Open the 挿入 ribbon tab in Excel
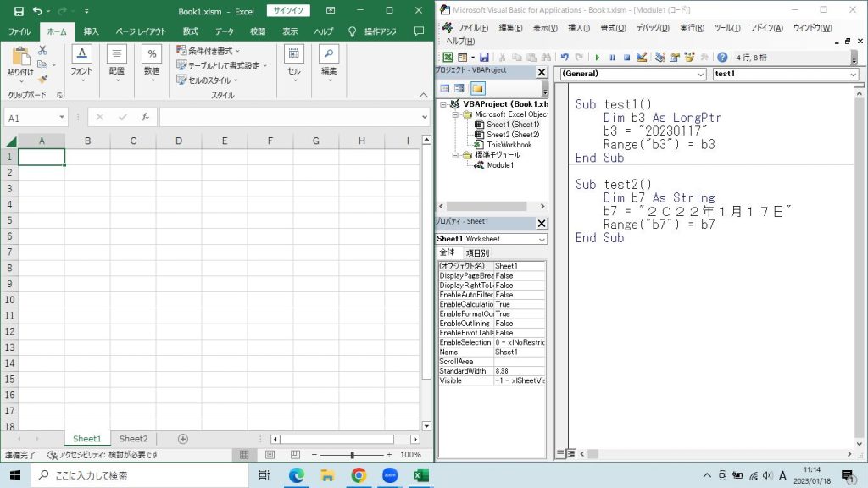Screen dimensions: 868x488 [x=91, y=31]
